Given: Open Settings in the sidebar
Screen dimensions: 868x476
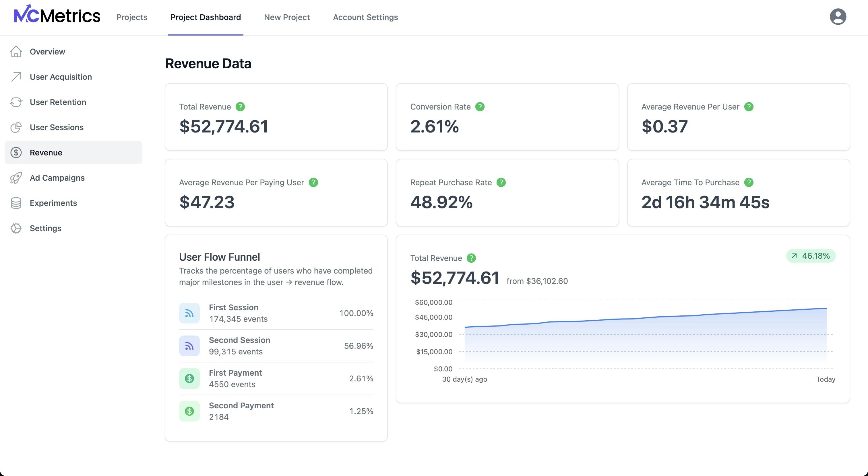Looking at the screenshot, I should 73,228.
